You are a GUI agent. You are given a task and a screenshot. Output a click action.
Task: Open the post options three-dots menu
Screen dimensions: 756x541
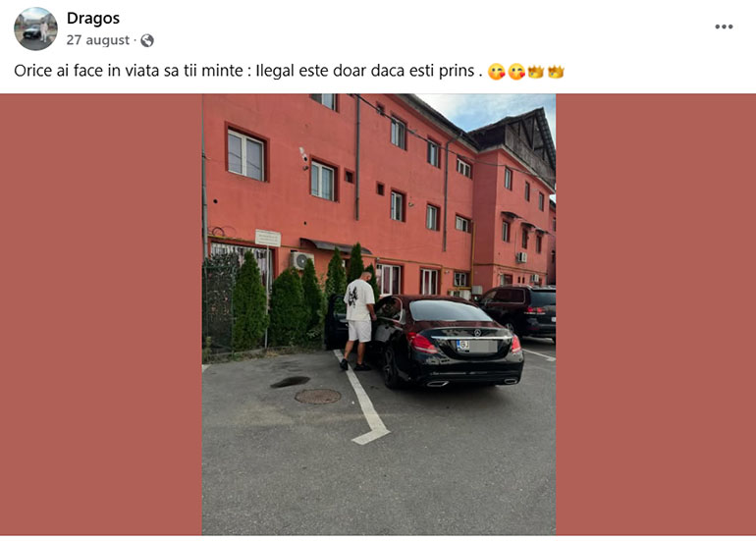[x=724, y=27]
